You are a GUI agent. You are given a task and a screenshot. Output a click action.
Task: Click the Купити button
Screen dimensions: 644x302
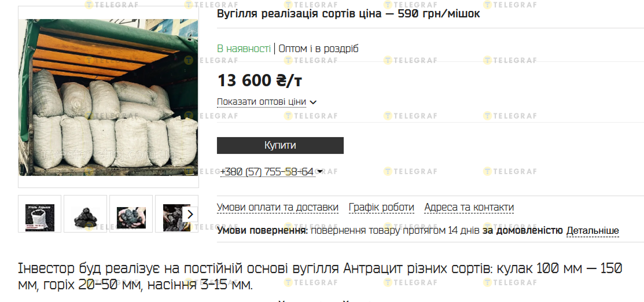[x=280, y=145]
